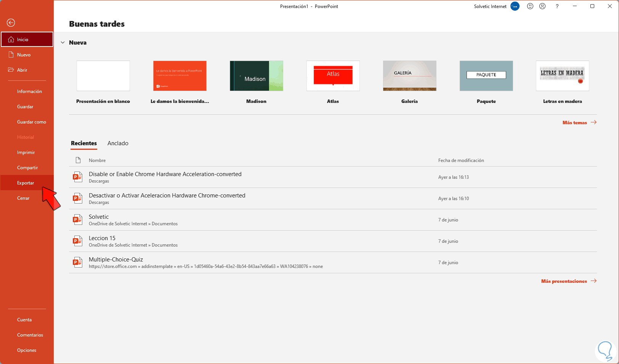Screen dimensions: 619x364
Task: Click the Ayer a las 16:10 date
Action: [454, 199]
